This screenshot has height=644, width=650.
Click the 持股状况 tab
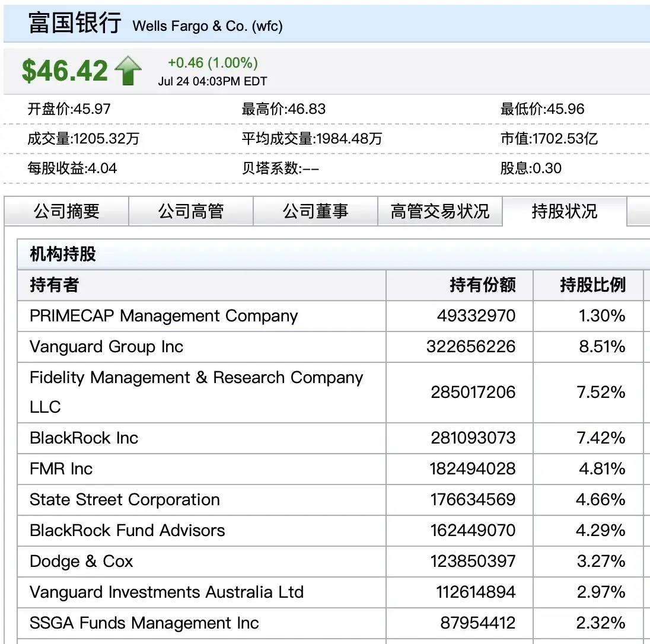[564, 212]
